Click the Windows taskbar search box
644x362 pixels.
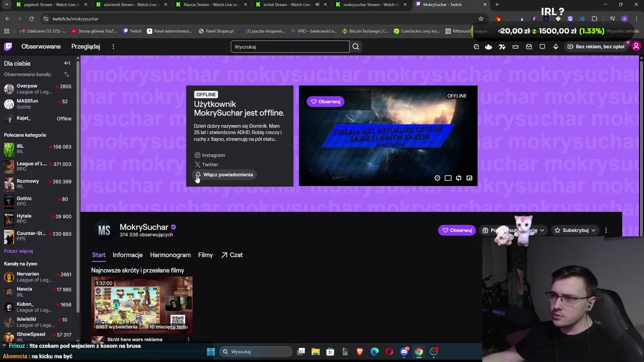(256, 351)
